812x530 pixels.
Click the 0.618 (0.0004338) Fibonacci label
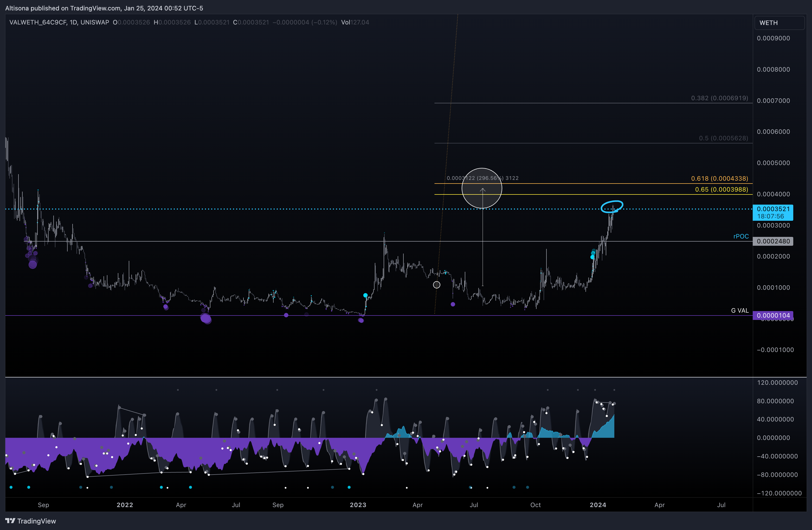click(720, 178)
